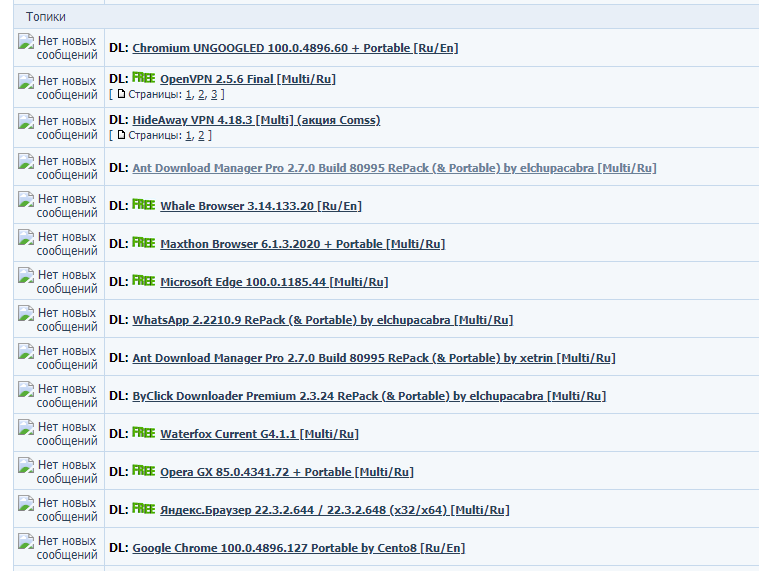Click the status icon for the Chromium UNGOOGLED row
The width and height of the screenshot is (759, 571).
point(26,41)
